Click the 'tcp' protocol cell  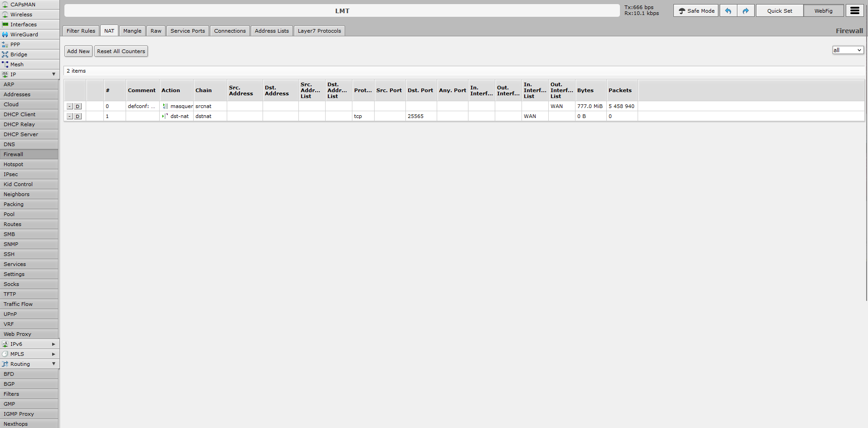coord(363,116)
